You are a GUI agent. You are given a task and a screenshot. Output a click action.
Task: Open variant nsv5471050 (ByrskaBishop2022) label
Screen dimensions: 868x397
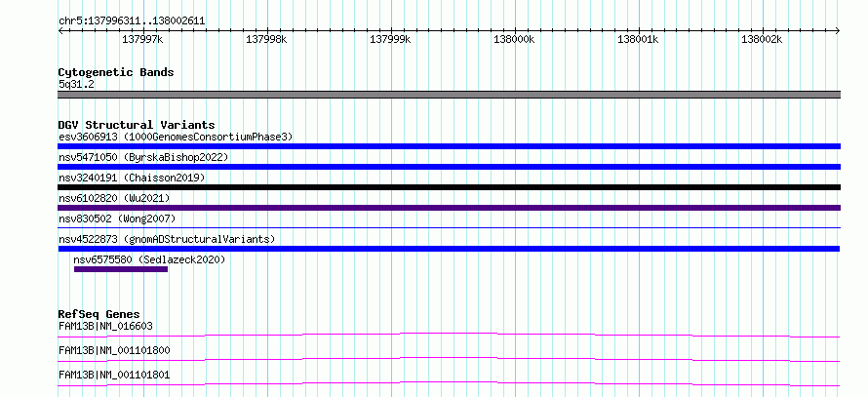(143, 157)
